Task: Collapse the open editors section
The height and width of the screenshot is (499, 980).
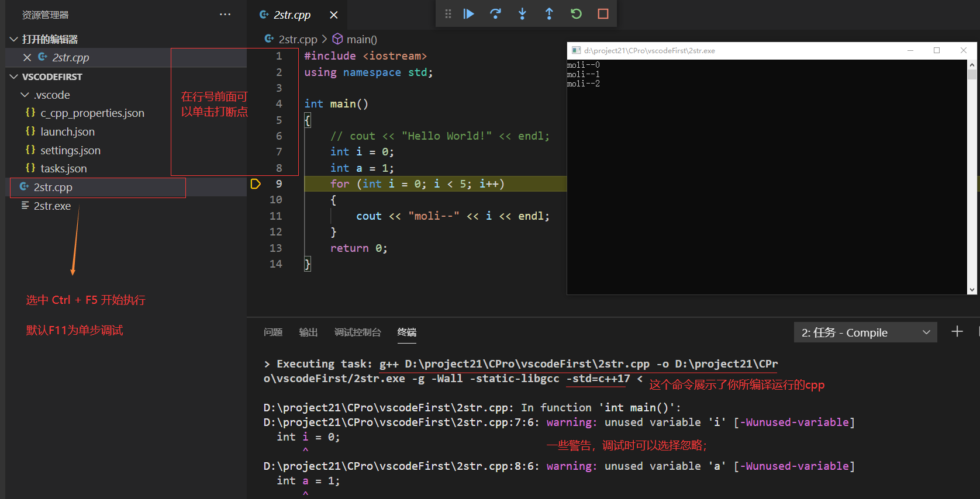Action: click(14, 39)
